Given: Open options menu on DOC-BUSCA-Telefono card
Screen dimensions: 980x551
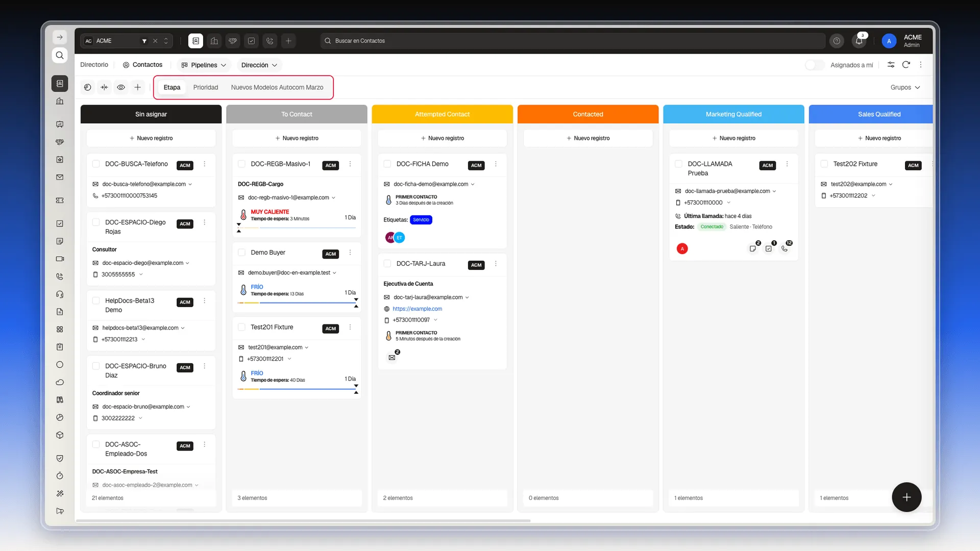Looking at the screenshot, I should point(205,164).
